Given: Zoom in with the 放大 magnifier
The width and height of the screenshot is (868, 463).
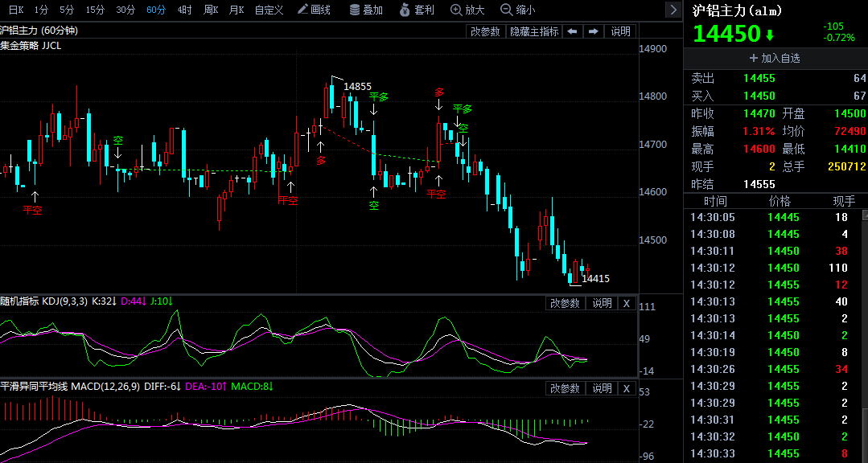Looking at the screenshot, I should pyautogui.click(x=467, y=10).
